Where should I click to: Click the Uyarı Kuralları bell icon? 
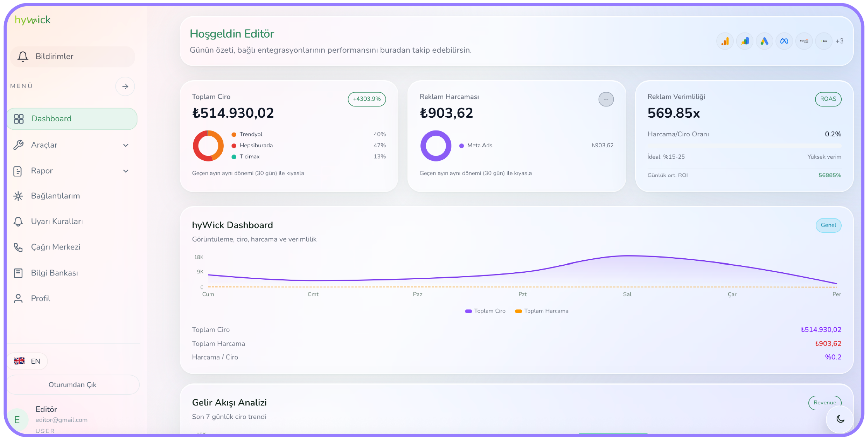18,222
